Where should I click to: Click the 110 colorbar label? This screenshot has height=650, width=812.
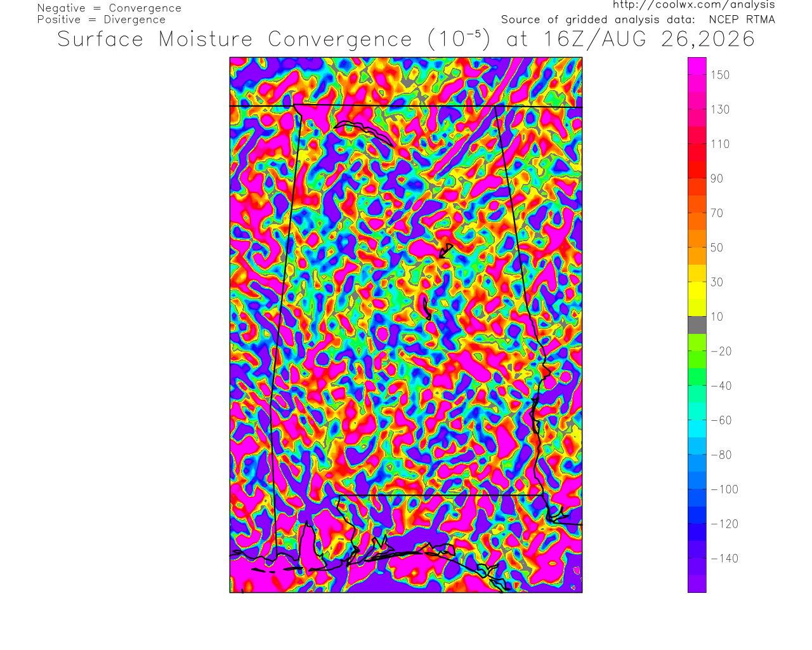tap(720, 144)
